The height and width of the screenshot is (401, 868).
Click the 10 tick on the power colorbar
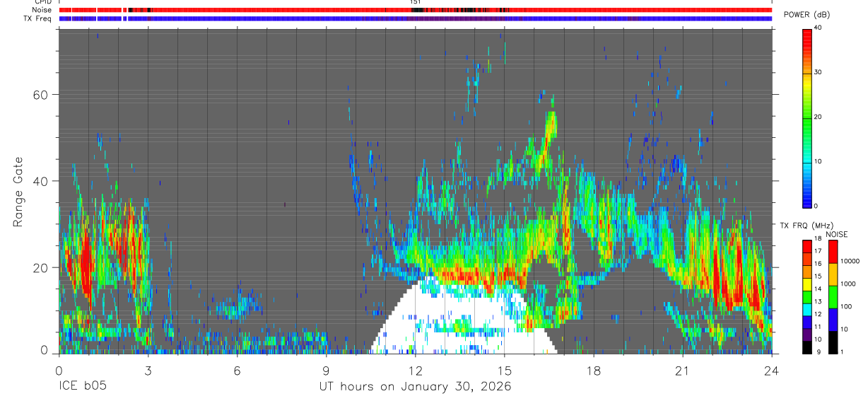817,161
